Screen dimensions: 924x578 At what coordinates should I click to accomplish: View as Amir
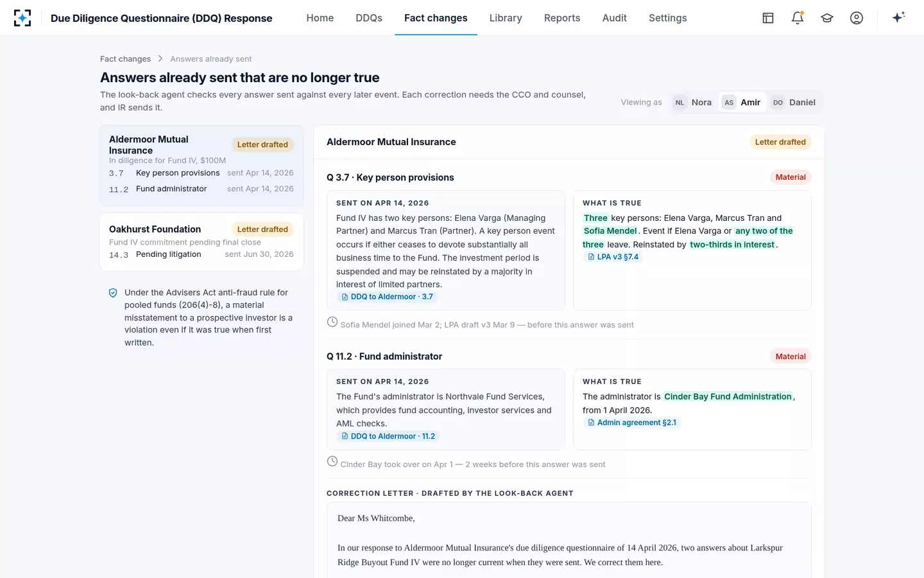tap(742, 102)
